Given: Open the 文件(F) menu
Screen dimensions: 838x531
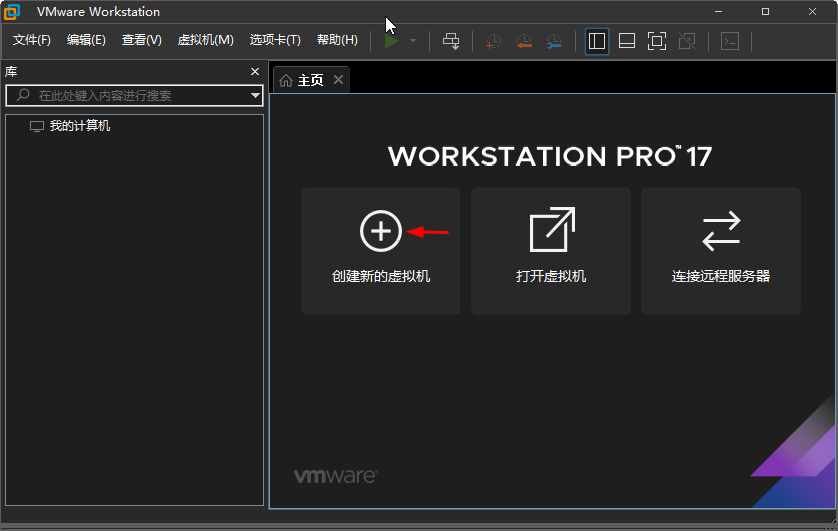Looking at the screenshot, I should 32,40.
